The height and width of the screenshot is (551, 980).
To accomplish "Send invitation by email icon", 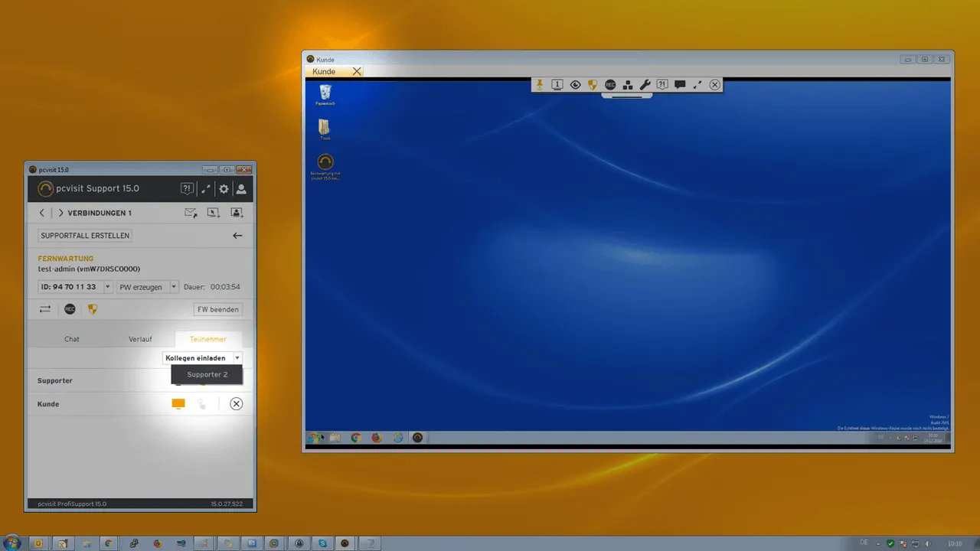I will coord(191,213).
